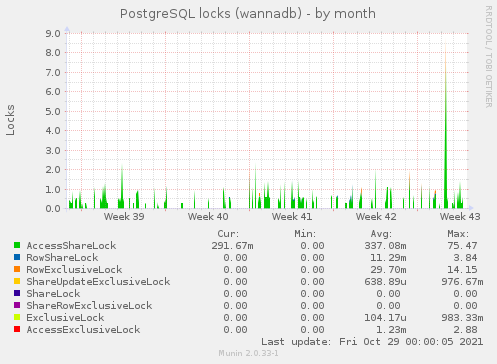This screenshot has height=364, width=497.
Task: Click the Locks y-axis title
Action: point(10,120)
